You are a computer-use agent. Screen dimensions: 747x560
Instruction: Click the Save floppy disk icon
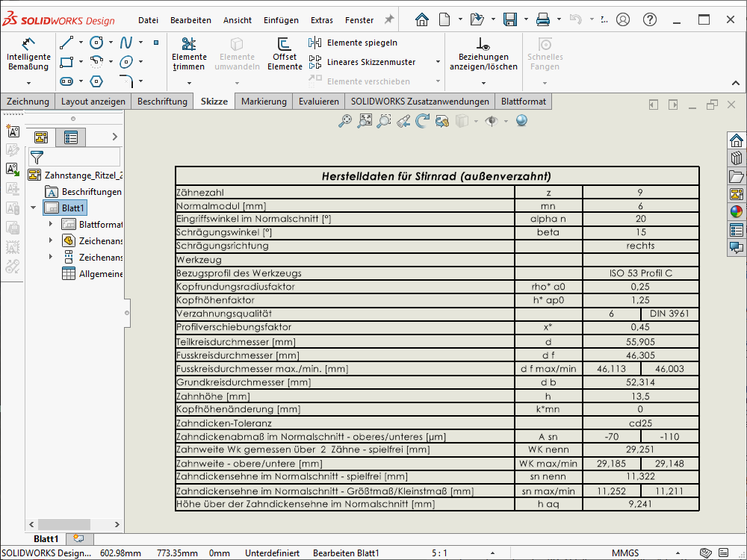coord(510,20)
